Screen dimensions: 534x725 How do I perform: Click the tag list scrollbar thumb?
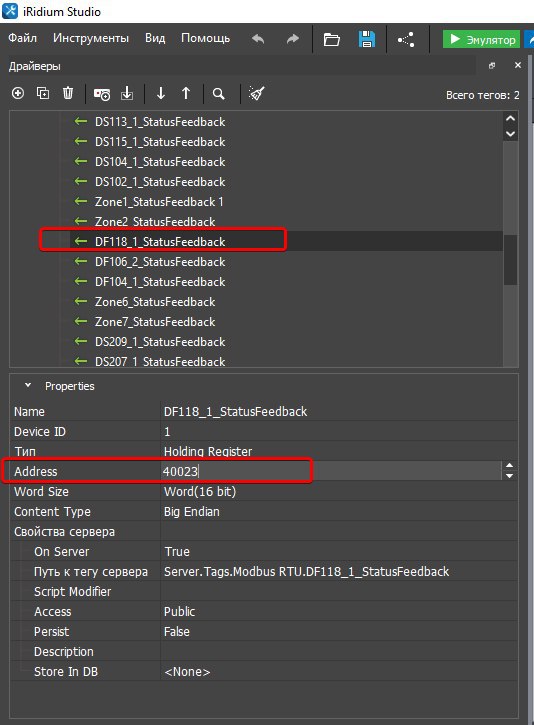[x=510, y=260]
